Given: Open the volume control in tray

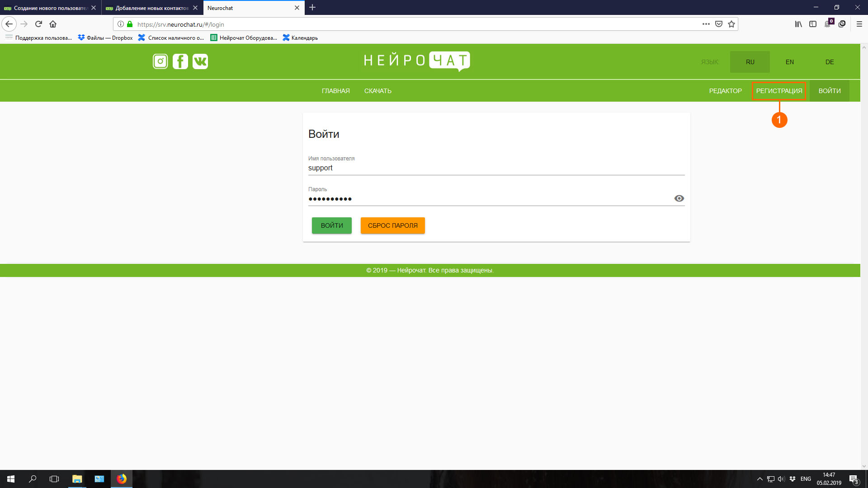Looking at the screenshot, I should [782, 479].
